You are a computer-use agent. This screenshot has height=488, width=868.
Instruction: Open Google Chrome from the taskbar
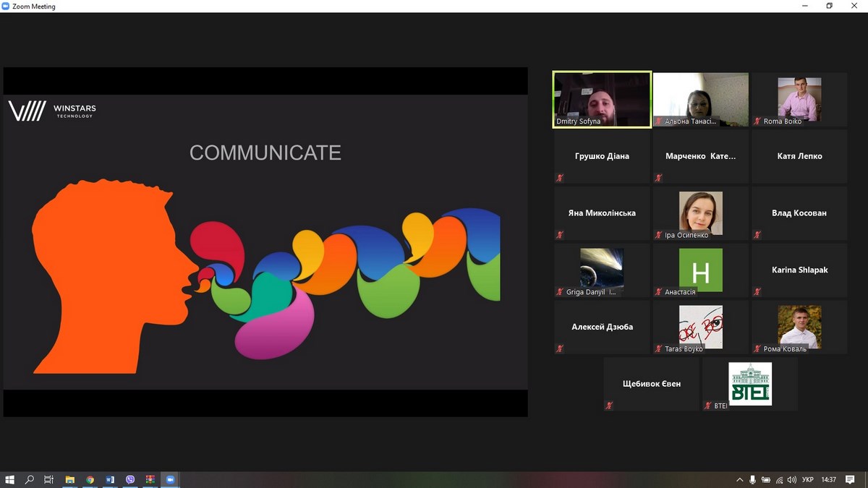pyautogui.click(x=90, y=479)
